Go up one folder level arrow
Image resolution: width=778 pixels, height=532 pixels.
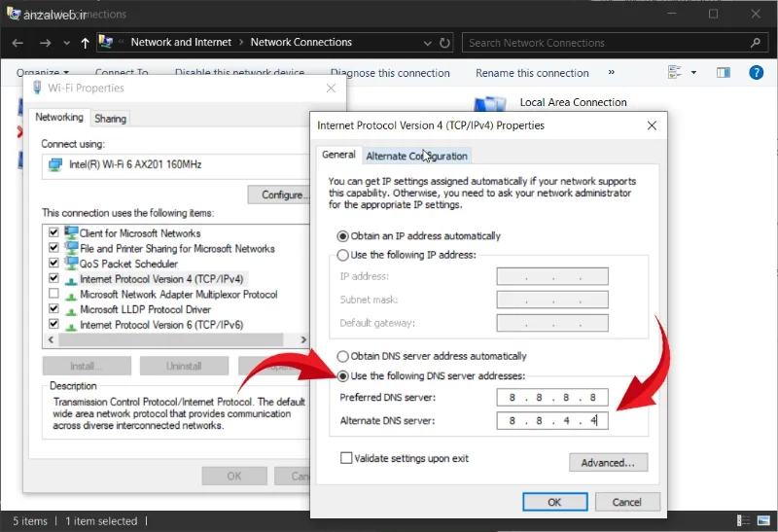[x=85, y=43]
